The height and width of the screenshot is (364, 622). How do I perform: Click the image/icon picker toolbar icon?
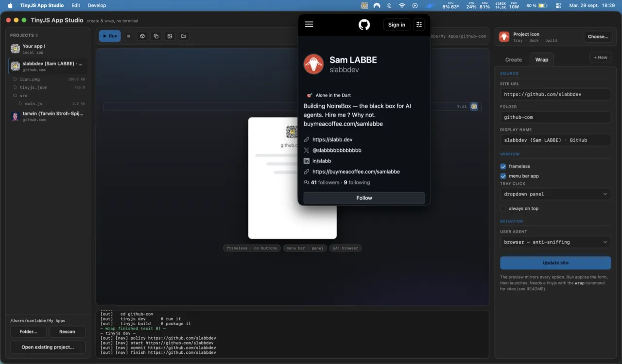[x=170, y=36]
